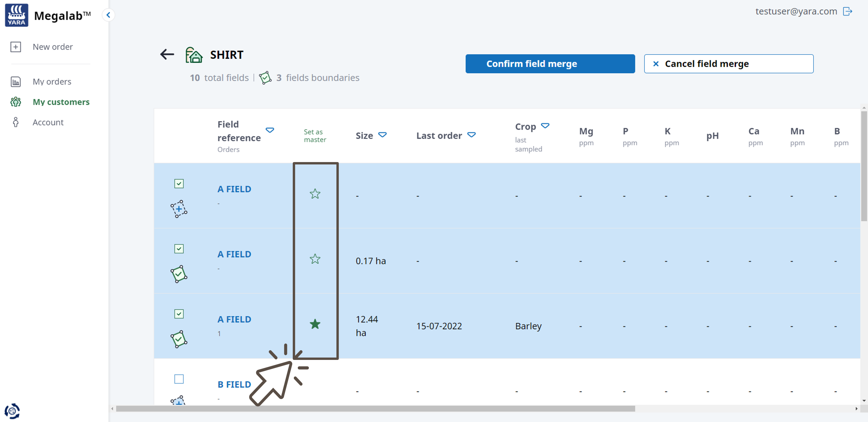
Task: Open the Field reference sort dropdown
Action: [270, 130]
